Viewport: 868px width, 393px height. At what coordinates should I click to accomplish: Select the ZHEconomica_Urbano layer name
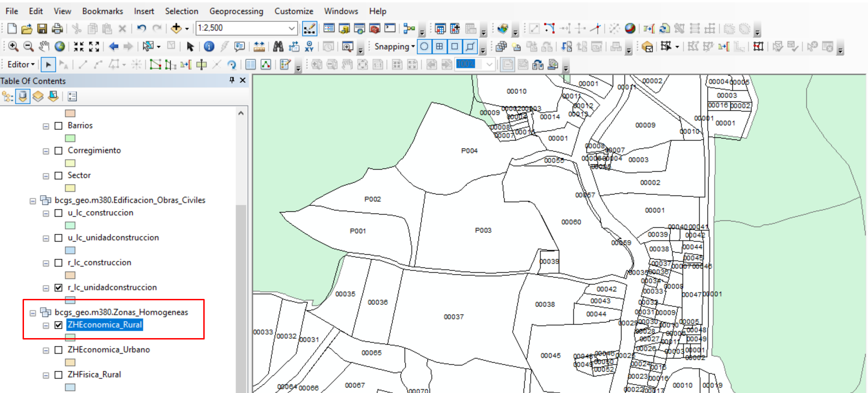[x=108, y=350]
